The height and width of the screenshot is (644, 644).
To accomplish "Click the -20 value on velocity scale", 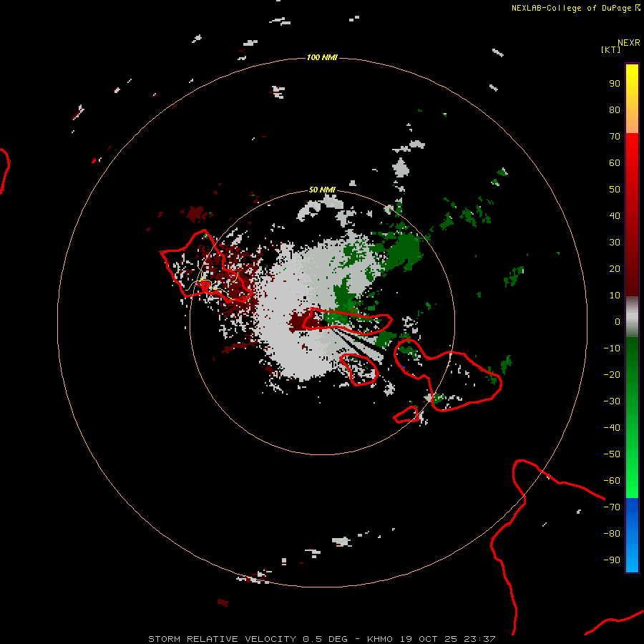I will pyautogui.click(x=612, y=374).
